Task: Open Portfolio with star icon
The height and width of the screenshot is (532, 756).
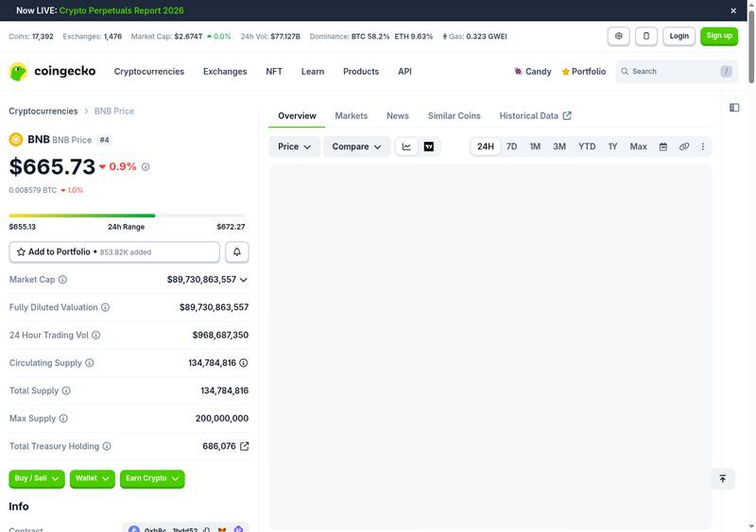Action: tap(583, 72)
